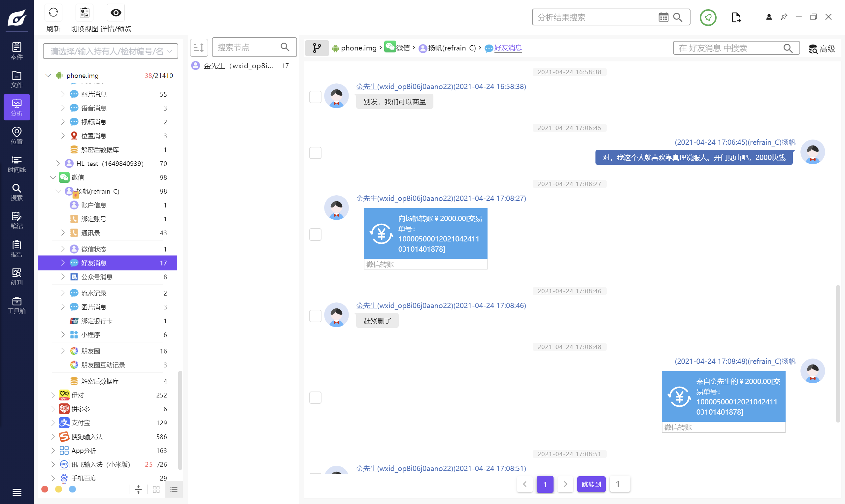Select 公众号消息 in the tree
The image size is (845, 504).
pyautogui.click(x=97, y=277)
